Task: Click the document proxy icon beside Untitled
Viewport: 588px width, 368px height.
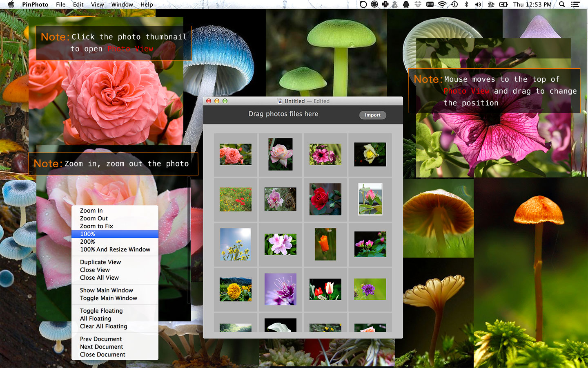Action: [280, 101]
